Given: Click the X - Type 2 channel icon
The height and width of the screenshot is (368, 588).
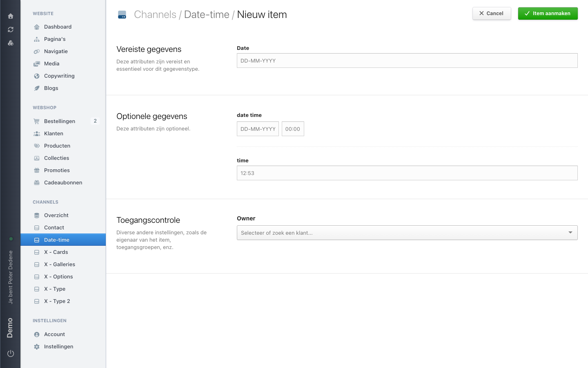Looking at the screenshot, I should coord(37,301).
